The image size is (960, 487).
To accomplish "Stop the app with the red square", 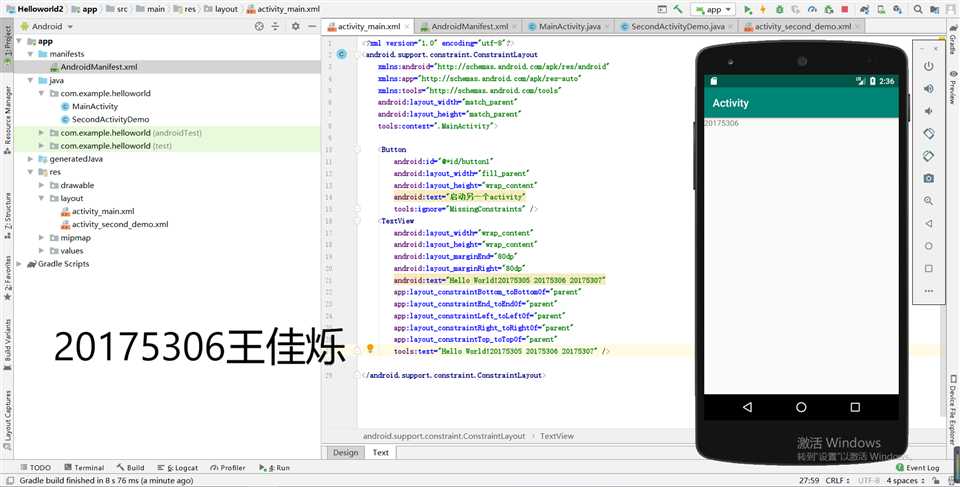I will (845, 9).
